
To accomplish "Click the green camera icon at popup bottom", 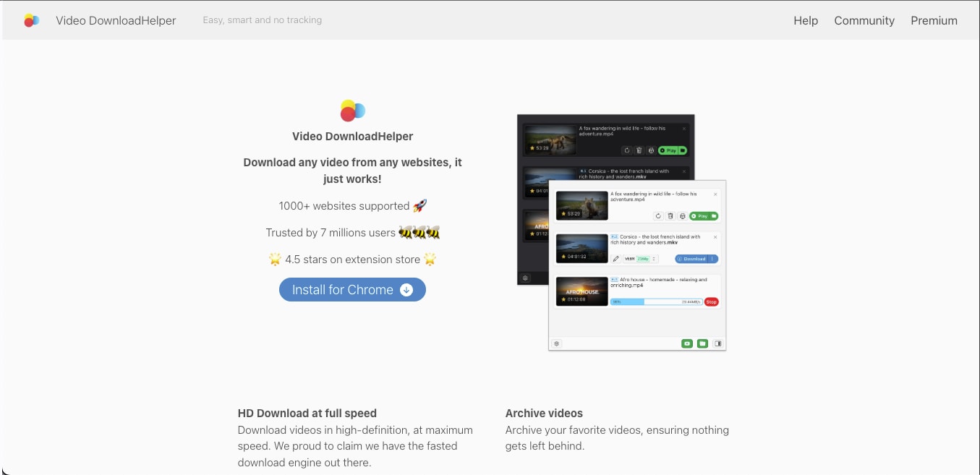I will pos(687,343).
